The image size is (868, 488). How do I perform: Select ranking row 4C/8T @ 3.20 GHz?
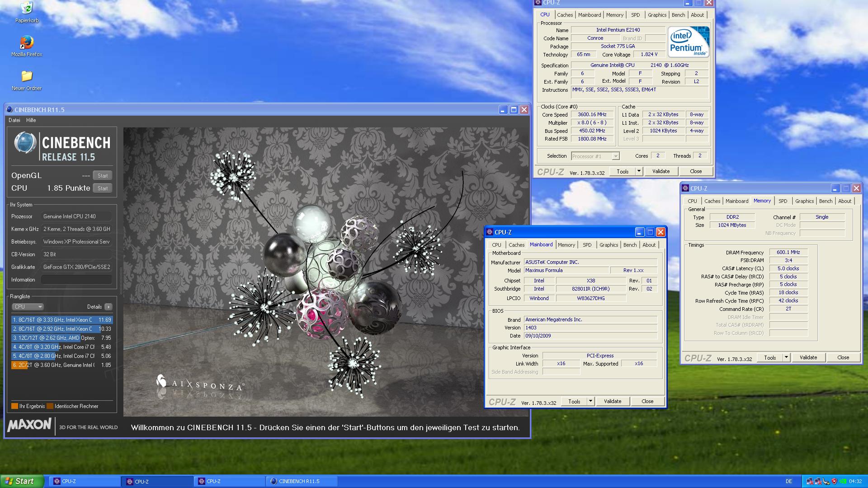(61, 347)
